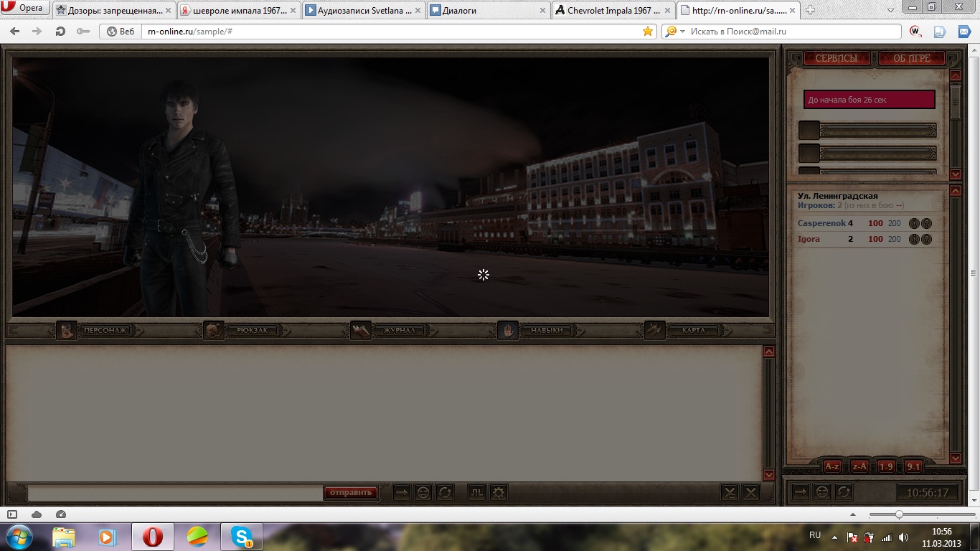Viewport: 980px width, 551px height.
Task: Open search engine dropdown arrow
Action: coord(683,32)
